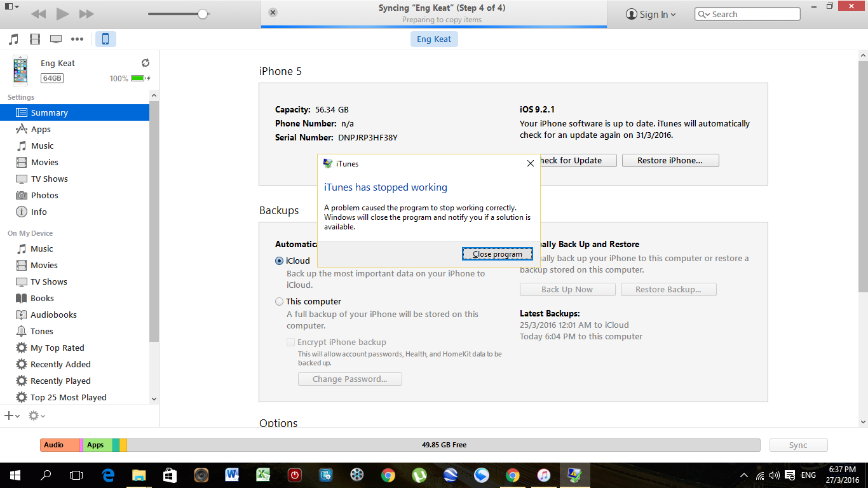This screenshot has height=488, width=868.
Task: Cancel the sync with the X icon
Action: 273,12
